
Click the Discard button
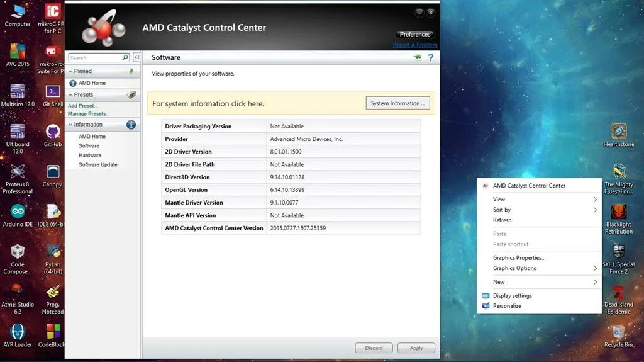(374, 348)
